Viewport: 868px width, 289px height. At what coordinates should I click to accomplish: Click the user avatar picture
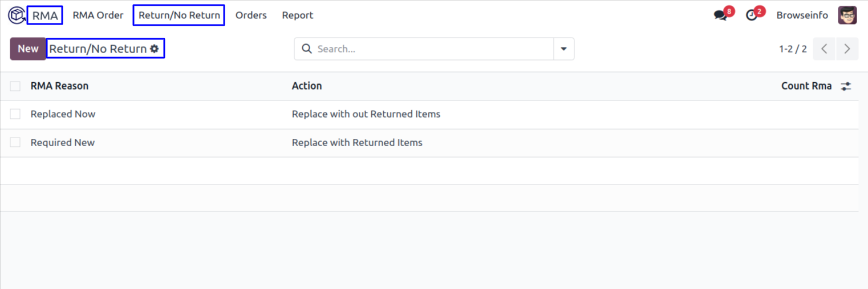[847, 15]
